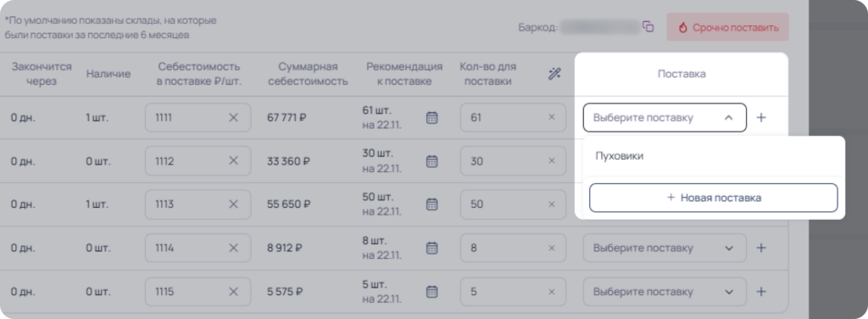
Task: Click the Поставка column header
Action: point(682,74)
